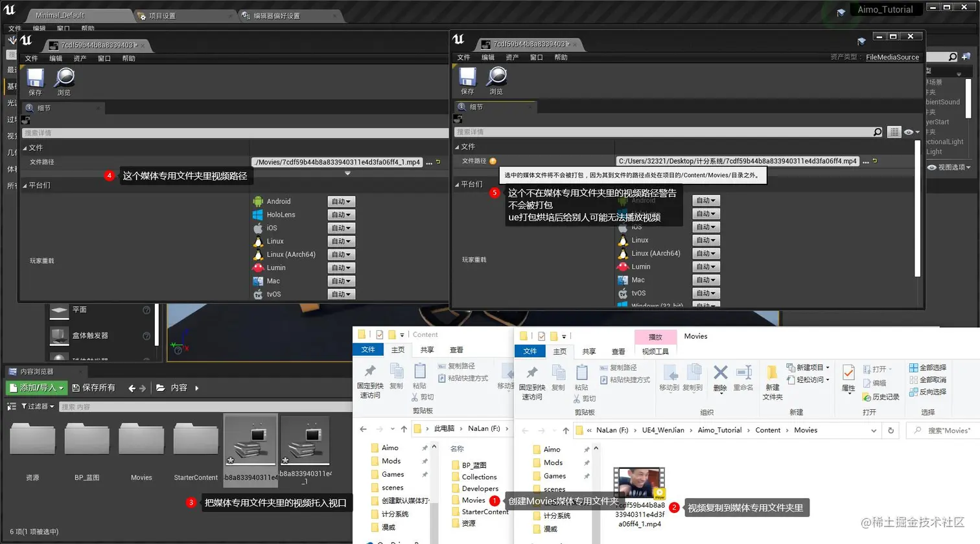This screenshot has width=980, height=544.
Task: Open file picker ellipsis beside C:/Users path
Action: [866, 161]
